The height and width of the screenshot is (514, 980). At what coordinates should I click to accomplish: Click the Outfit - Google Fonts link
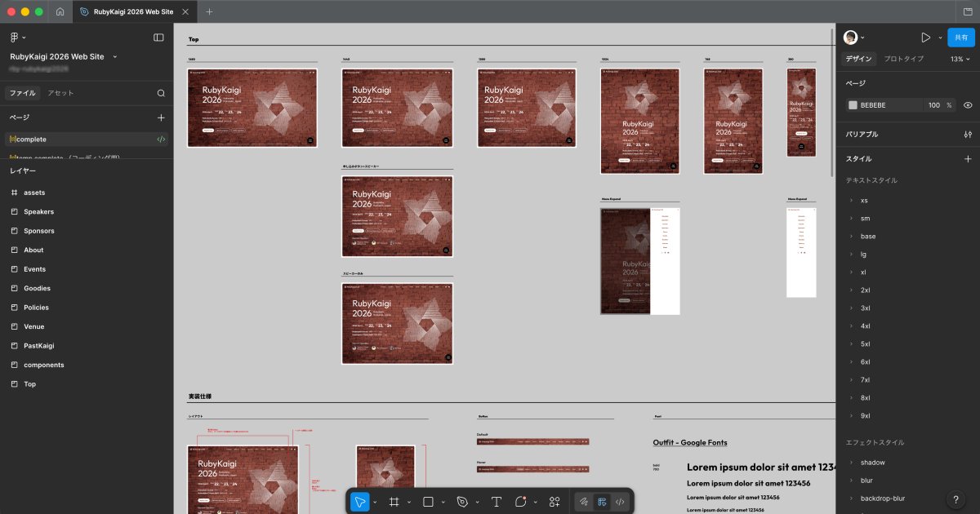(x=690, y=442)
